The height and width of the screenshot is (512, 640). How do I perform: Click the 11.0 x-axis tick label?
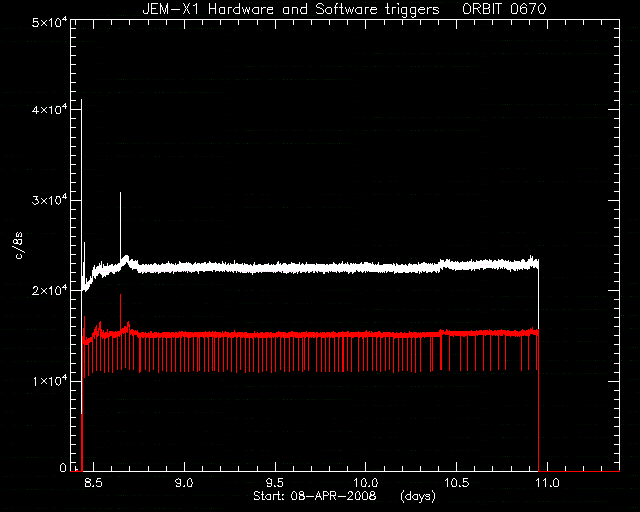click(x=547, y=483)
